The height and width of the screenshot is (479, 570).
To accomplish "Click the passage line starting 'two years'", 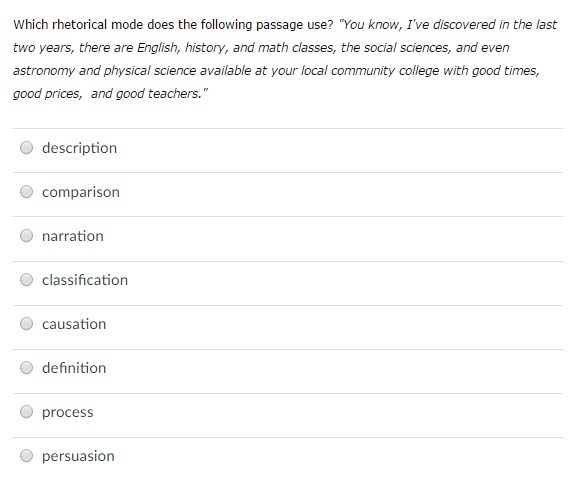I will pyautogui.click(x=261, y=48).
